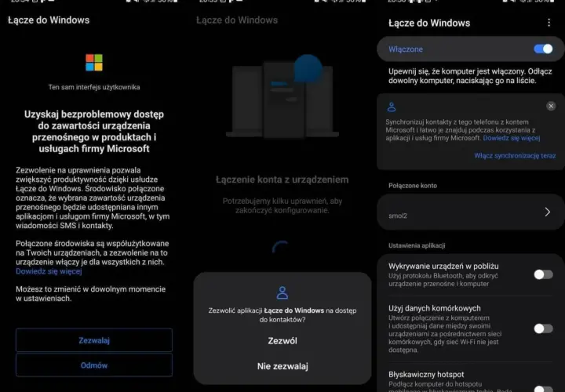
Task: Click the Ustawienia aplikacji section label
Action: pos(417,245)
